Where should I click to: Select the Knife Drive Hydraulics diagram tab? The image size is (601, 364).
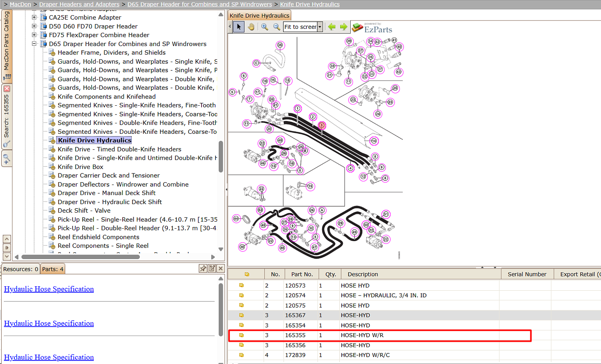coord(259,16)
